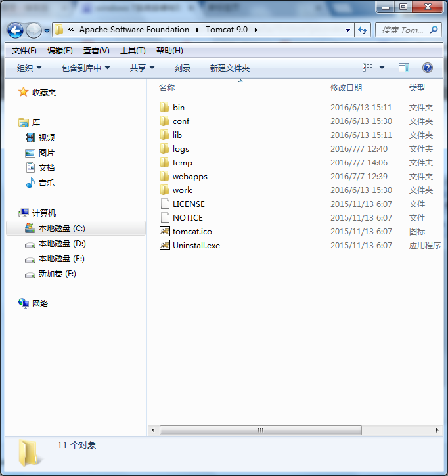Click the change view icon

367,68
